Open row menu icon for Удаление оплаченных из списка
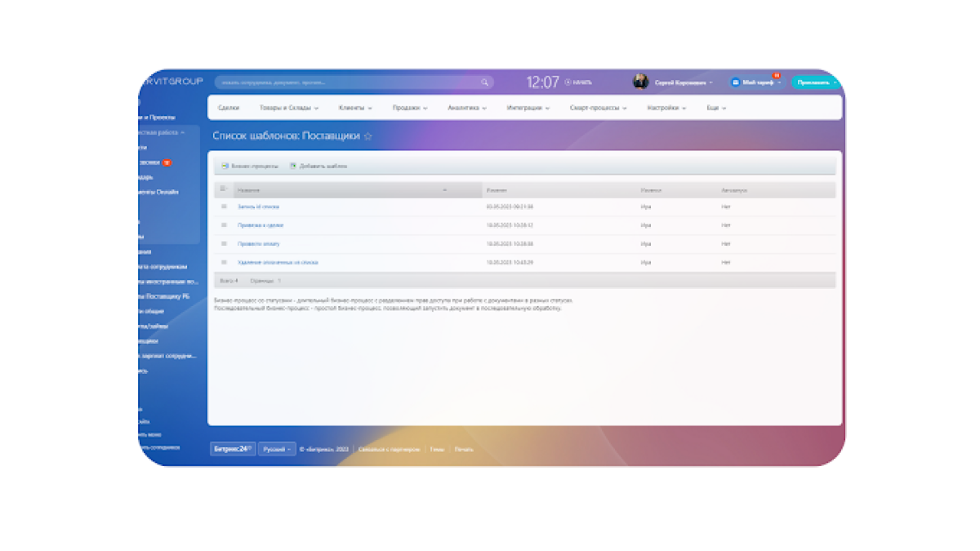The width and height of the screenshot is (980, 551). 224,263
